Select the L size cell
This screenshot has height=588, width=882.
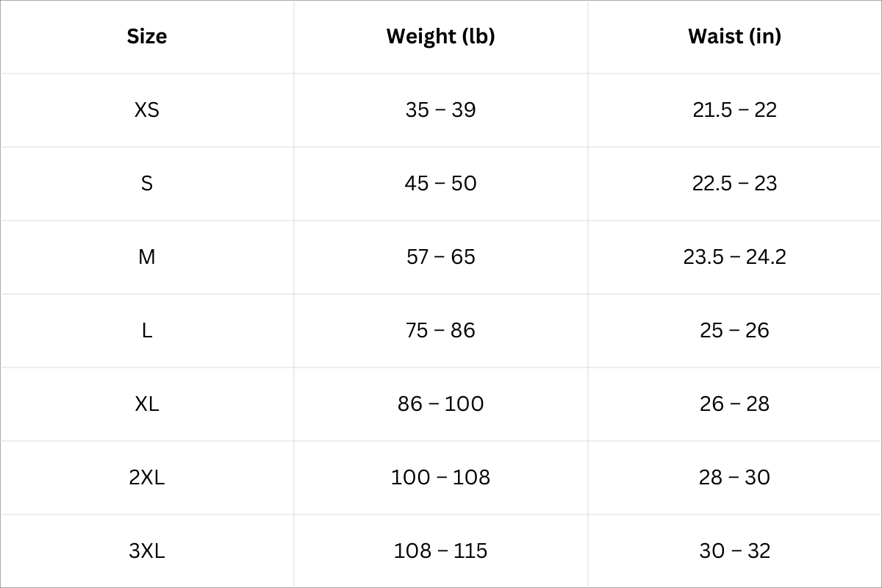(x=147, y=330)
